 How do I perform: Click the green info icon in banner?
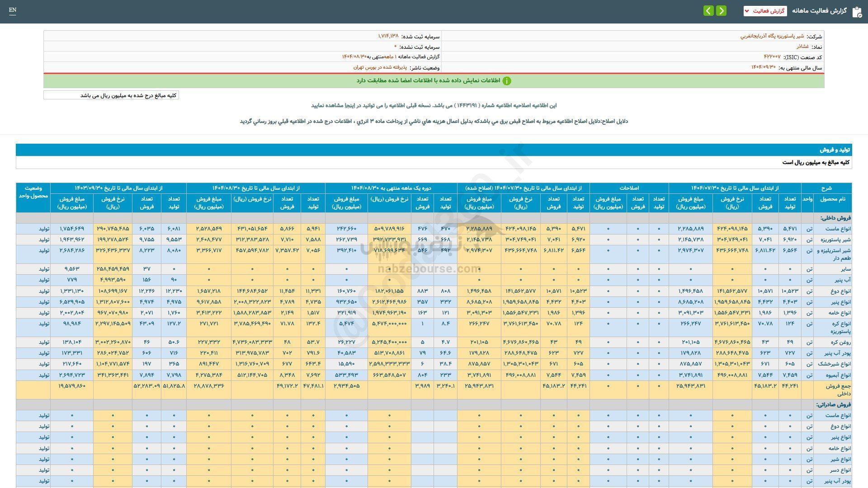coord(507,81)
